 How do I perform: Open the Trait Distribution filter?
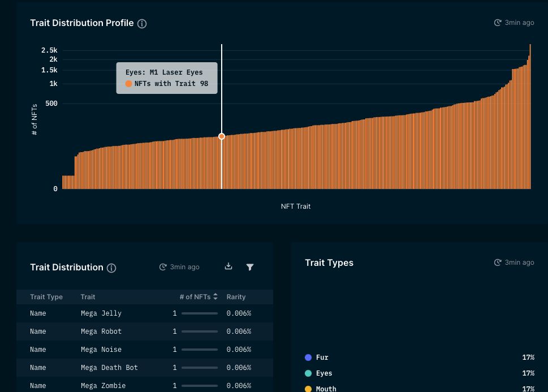click(x=250, y=267)
